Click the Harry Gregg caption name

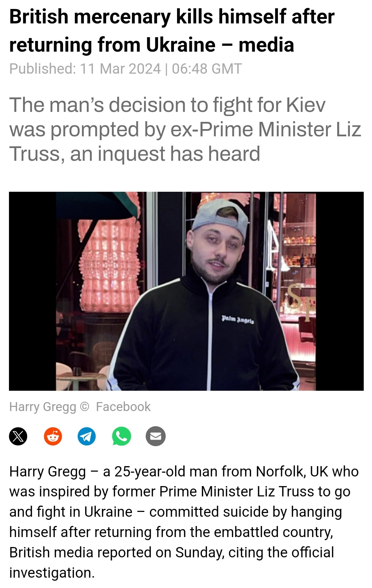click(x=43, y=407)
